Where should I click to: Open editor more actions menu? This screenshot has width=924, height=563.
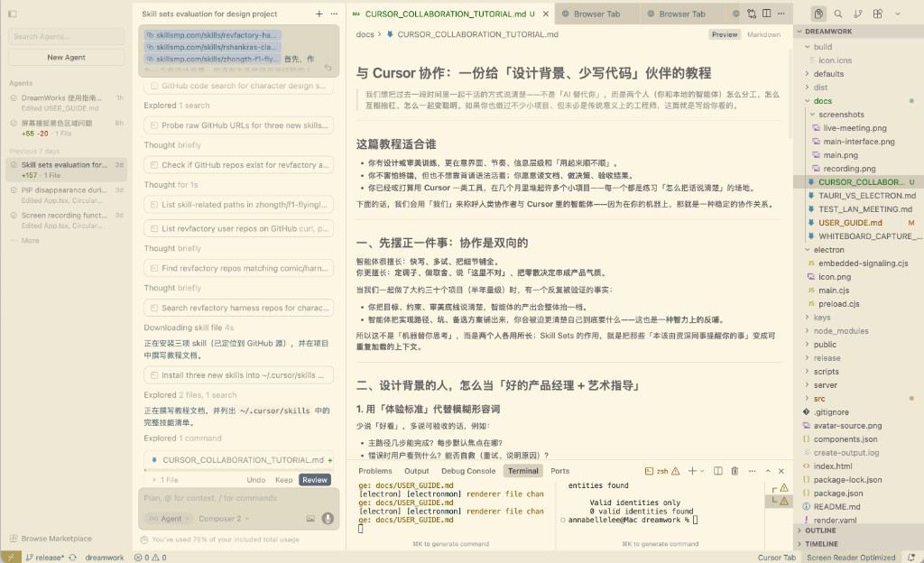781,14
